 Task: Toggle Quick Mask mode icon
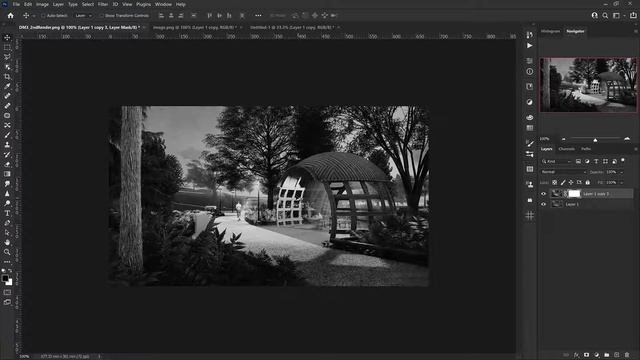(x=7, y=293)
